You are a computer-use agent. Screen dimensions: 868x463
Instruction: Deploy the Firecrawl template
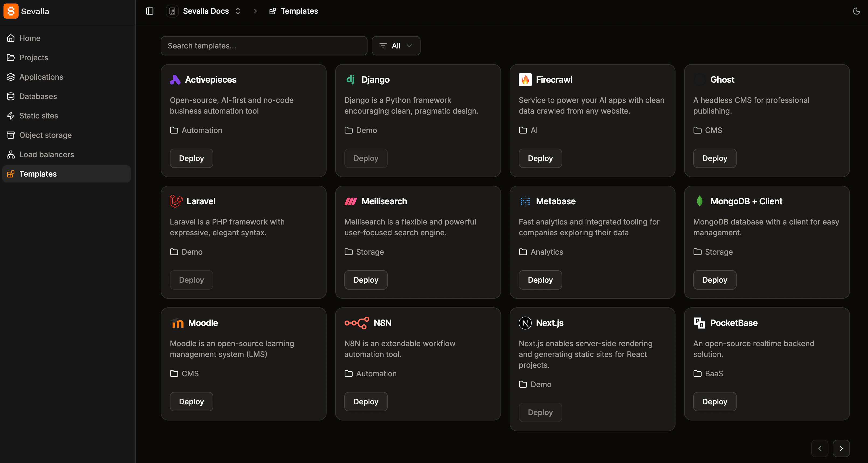[x=540, y=158]
